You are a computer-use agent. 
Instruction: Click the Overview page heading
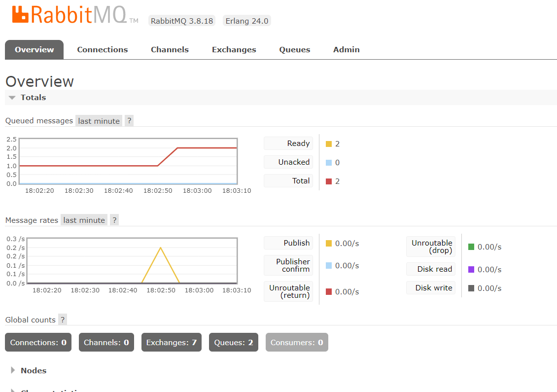click(39, 81)
